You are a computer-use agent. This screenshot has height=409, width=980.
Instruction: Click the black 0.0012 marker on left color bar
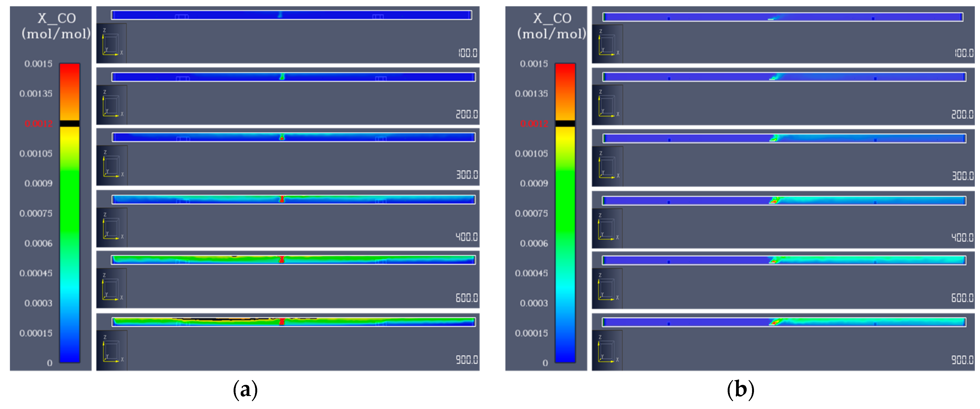tap(70, 124)
